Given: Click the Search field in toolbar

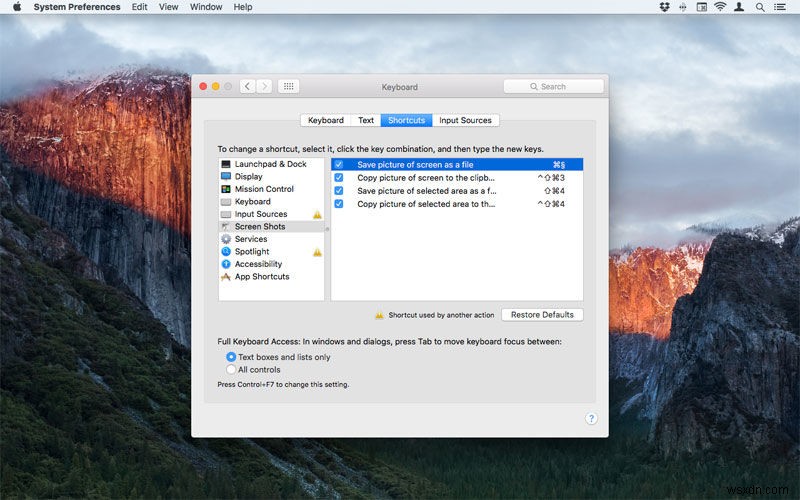Looking at the screenshot, I should 553,87.
